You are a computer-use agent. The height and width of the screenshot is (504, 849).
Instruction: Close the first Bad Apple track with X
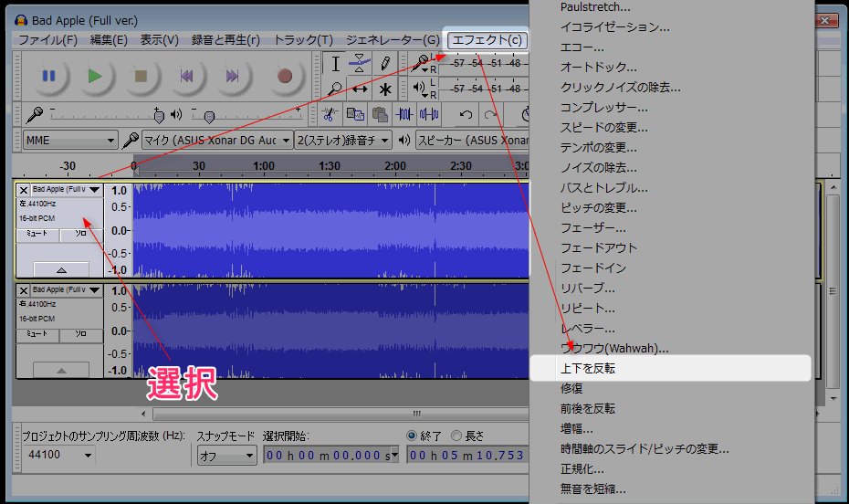[x=24, y=190]
